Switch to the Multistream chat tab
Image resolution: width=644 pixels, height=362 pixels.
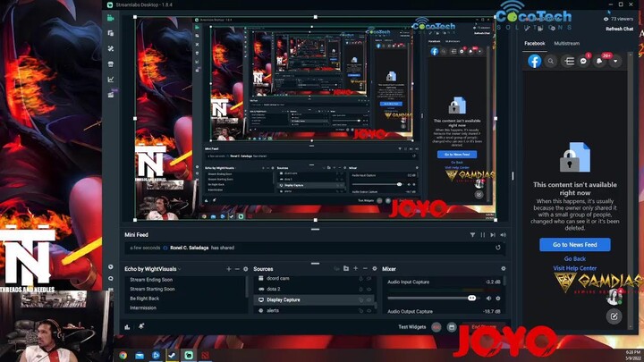pyautogui.click(x=567, y=43)
